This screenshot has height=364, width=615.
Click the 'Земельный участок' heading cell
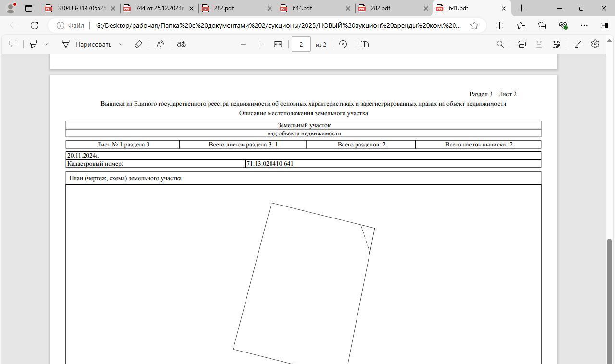pos(304,125)
